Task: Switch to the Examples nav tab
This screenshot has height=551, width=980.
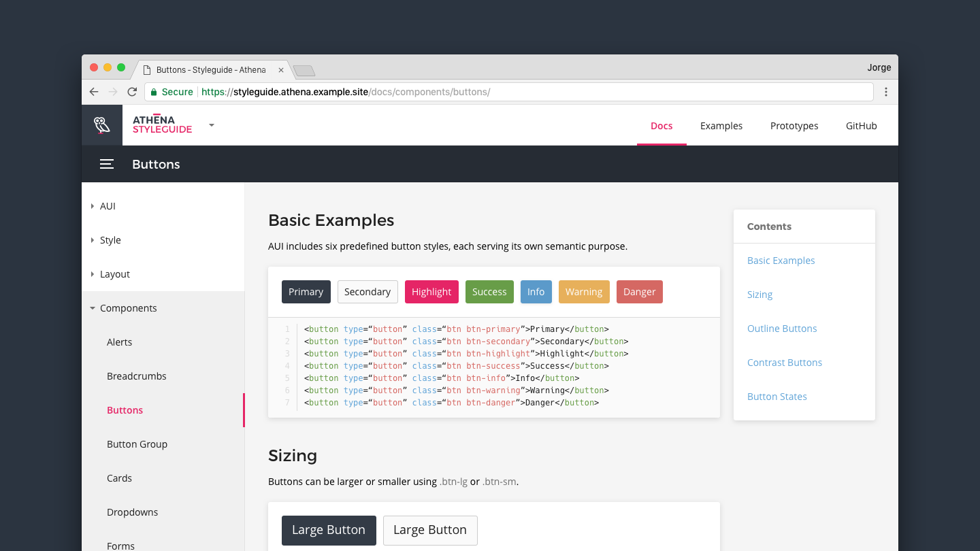Action: point(721,126)
